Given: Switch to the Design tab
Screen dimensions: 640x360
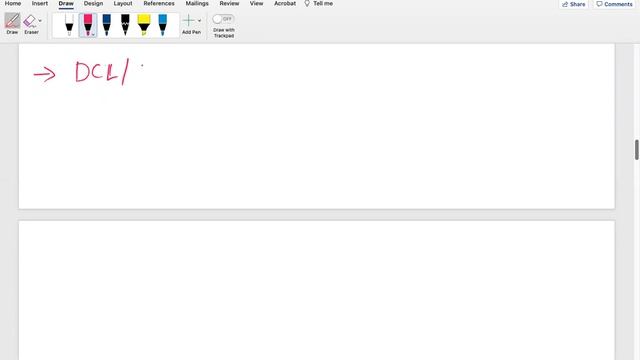Looking at the screenshot, I should pos(93,3).
